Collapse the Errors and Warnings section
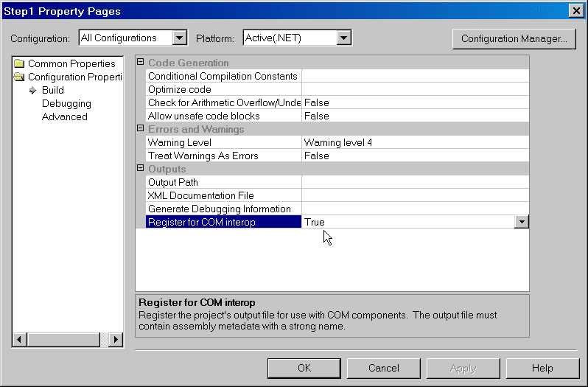The width and height of the screenshot is (588, 387). point(141,129)
